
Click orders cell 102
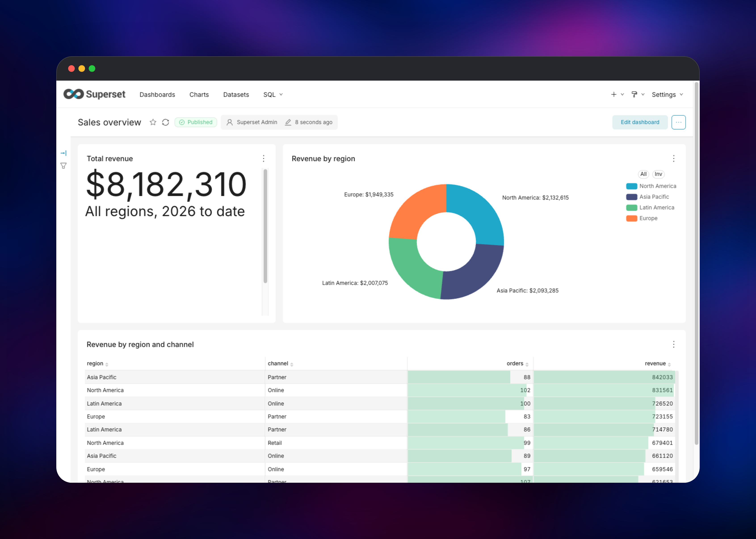[470, 390]
